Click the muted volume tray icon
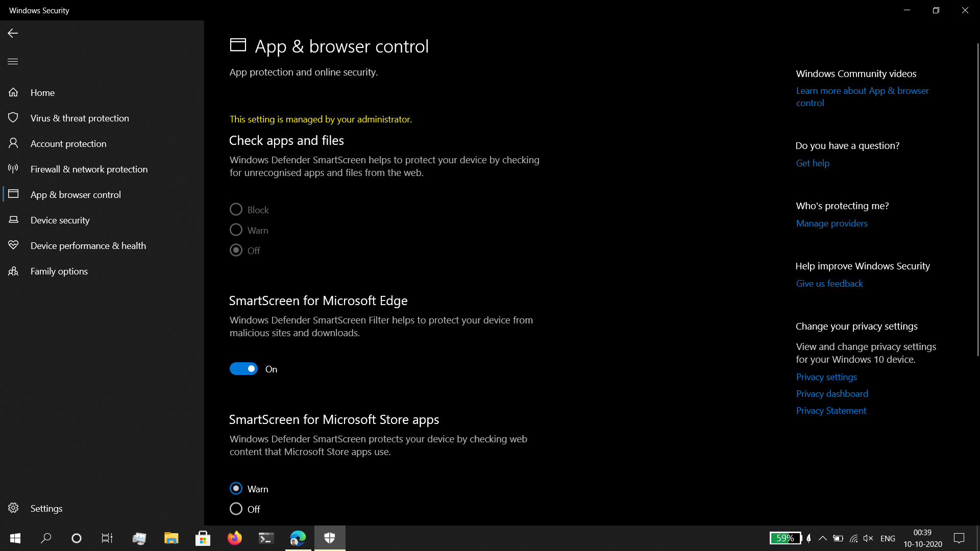The width and height of the screenshot is (980, 551). tap(868, 538)
